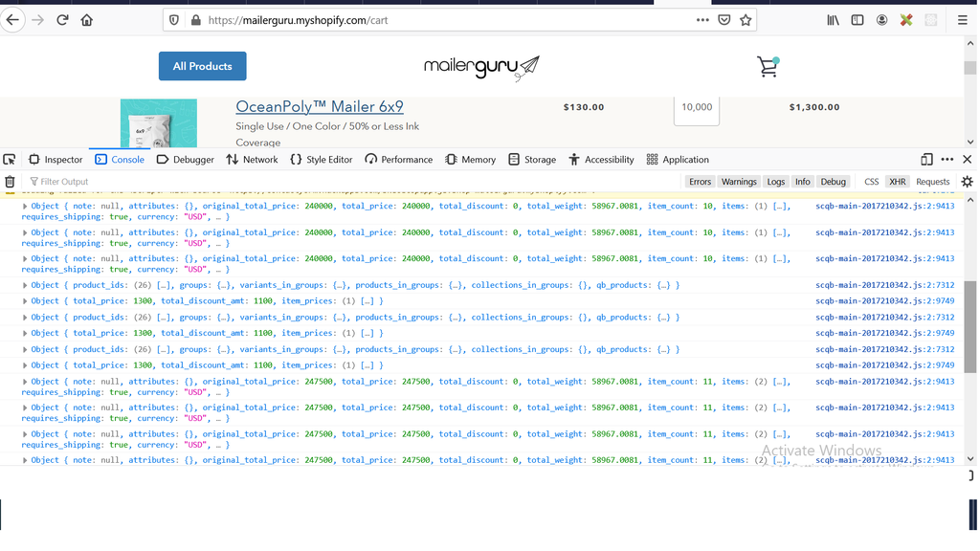Click the address bar URL
Viewport: 980px width, 551px height.
point(298,20)
